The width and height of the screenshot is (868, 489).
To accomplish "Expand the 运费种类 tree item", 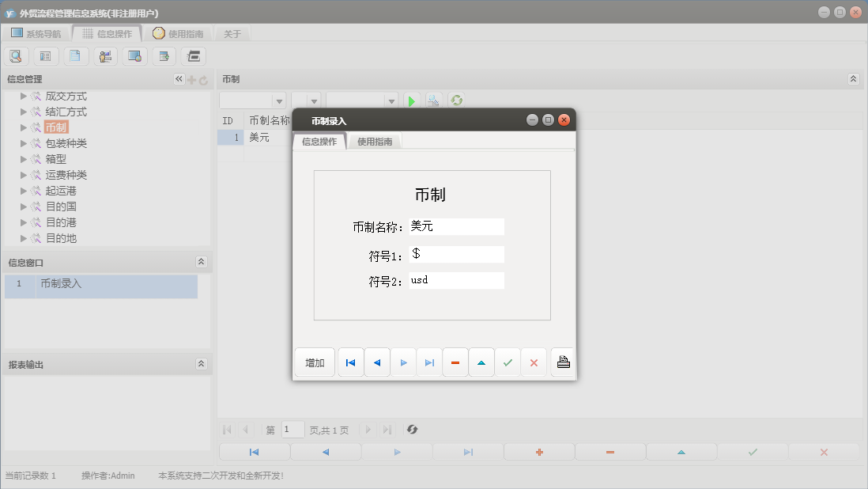I will point(24,175).
